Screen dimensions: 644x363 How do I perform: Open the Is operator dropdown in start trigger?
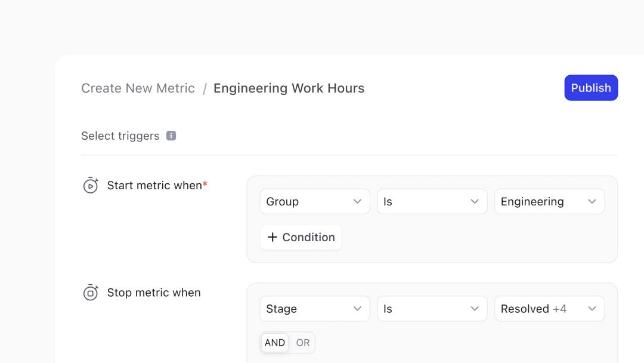pyautogui.click(x=432, y=201)
